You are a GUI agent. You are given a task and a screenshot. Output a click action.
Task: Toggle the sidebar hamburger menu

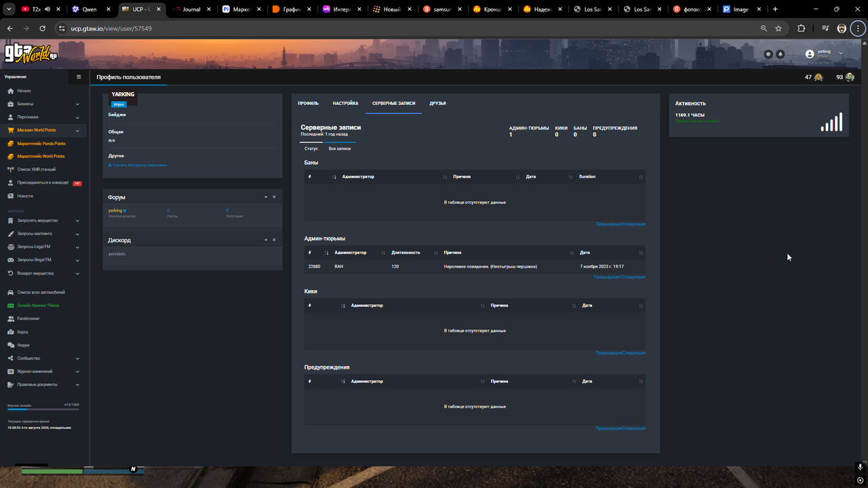click(79, 77)
